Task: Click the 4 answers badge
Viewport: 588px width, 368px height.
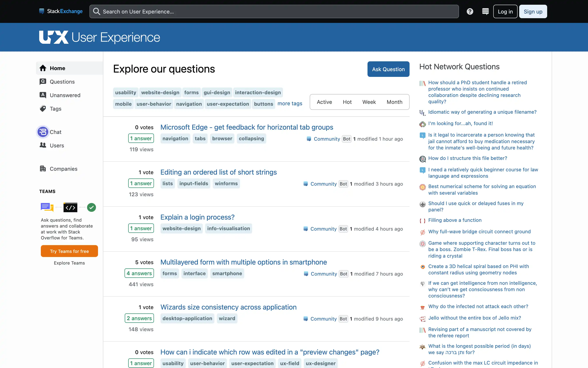Action: (x=139, y=273)
